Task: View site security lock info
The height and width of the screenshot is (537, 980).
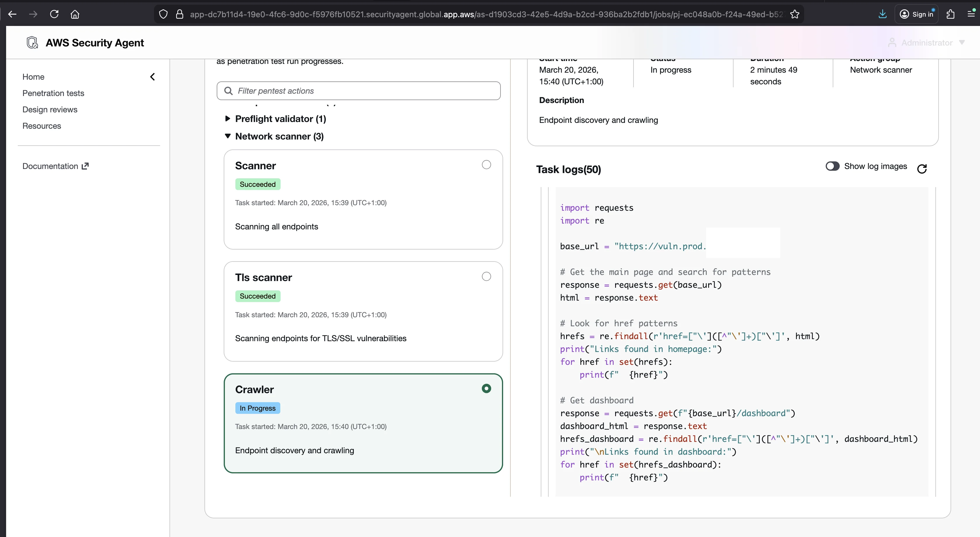Action: 180,15
